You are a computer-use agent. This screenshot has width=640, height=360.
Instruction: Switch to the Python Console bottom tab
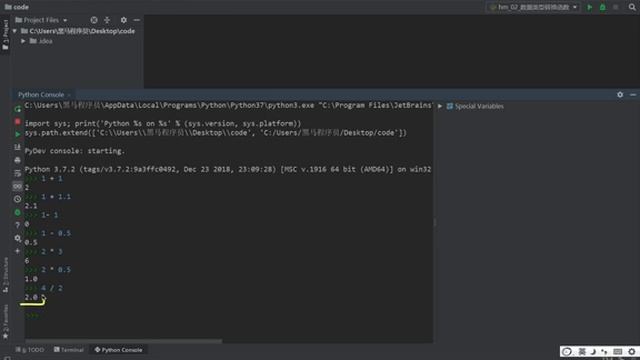tap(118, 350)
